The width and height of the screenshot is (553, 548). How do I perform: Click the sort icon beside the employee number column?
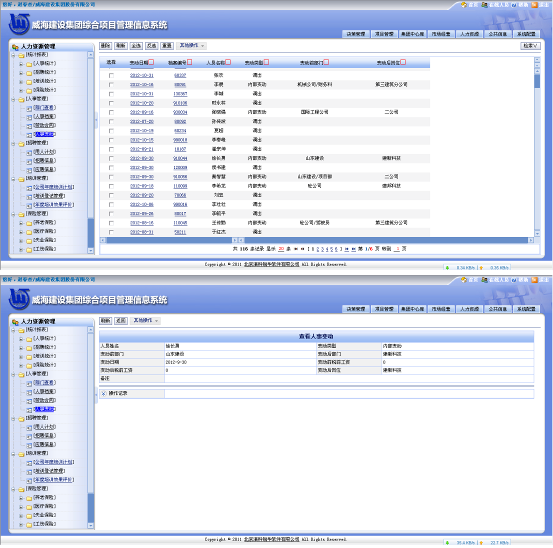[189, 62]
